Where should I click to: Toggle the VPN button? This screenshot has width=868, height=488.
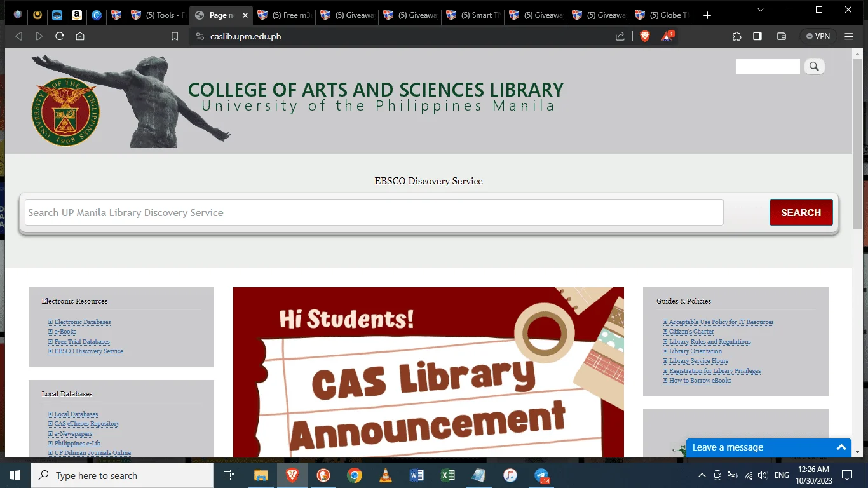click(818, 36)
